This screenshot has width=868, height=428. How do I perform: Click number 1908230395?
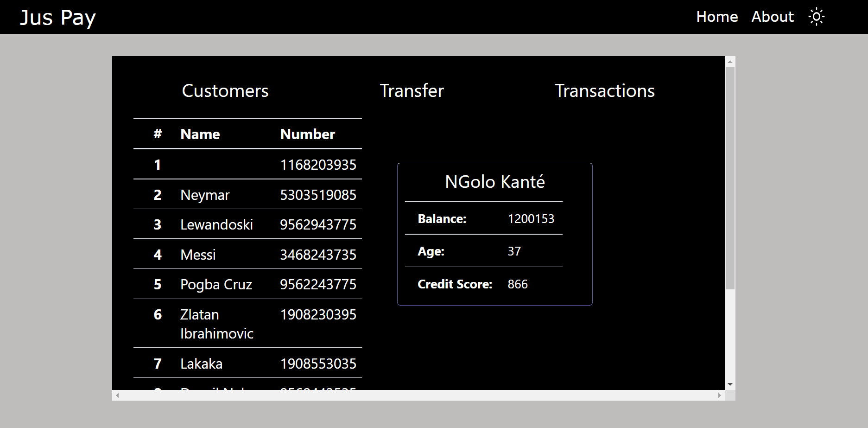coord(318,314)
